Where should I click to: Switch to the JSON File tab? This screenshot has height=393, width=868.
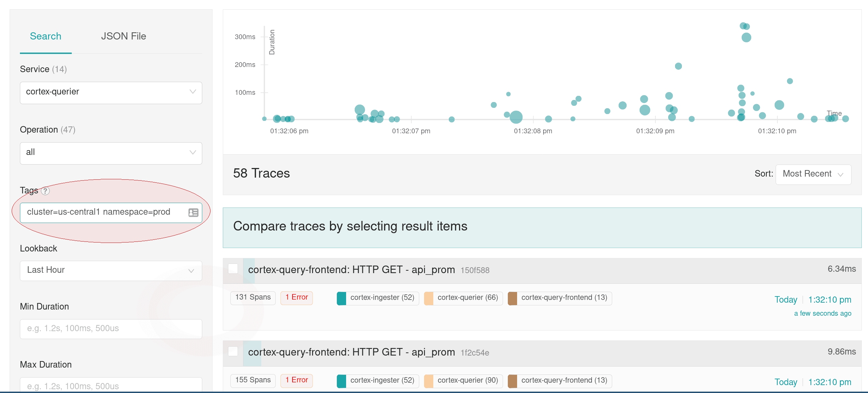click(x=123, y=36)
